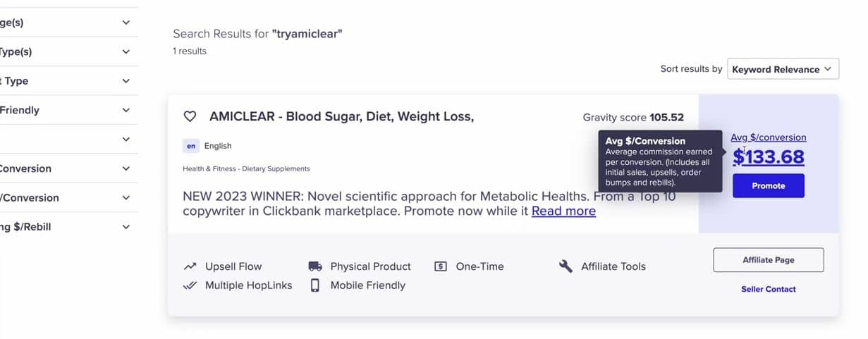
Task: Open the Sort results by dropdown
Action: (783, 69)
